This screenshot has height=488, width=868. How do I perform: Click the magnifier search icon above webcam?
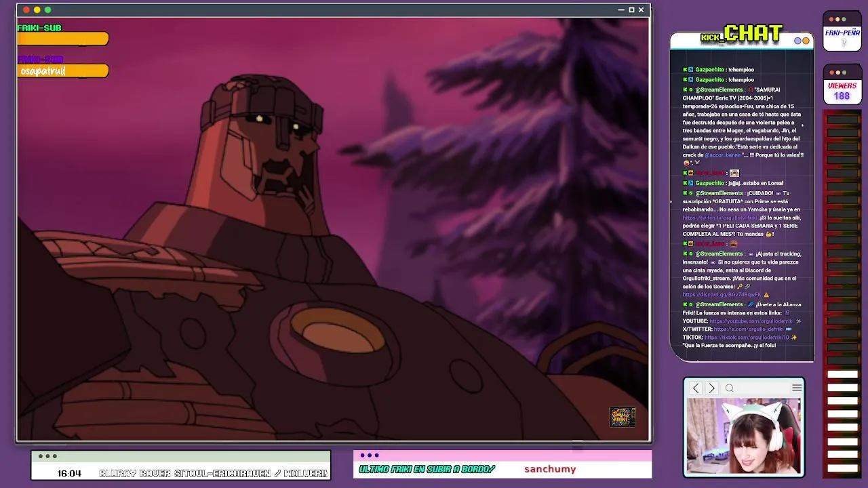click(730, 388)
